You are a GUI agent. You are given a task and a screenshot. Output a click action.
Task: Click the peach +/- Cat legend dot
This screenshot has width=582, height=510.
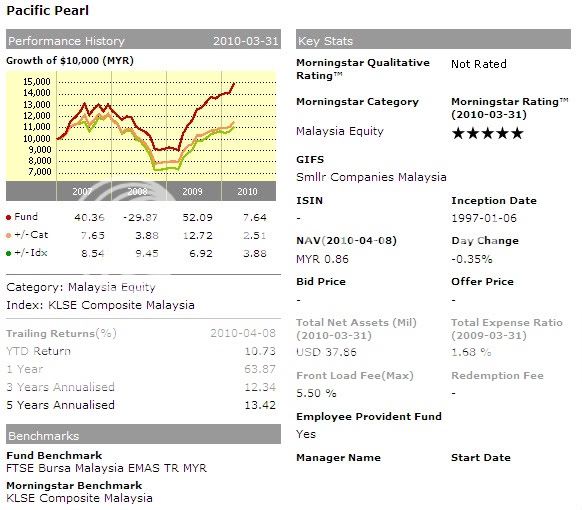click(x=9, y=236)
